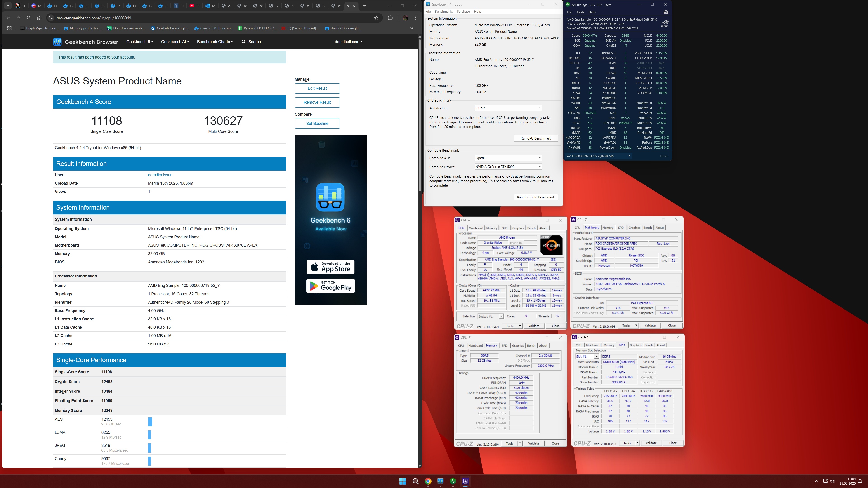Screen dimensions: 868x488
Task: Open the domdtxdissar account dropdown
Action: tap(348, 42)
